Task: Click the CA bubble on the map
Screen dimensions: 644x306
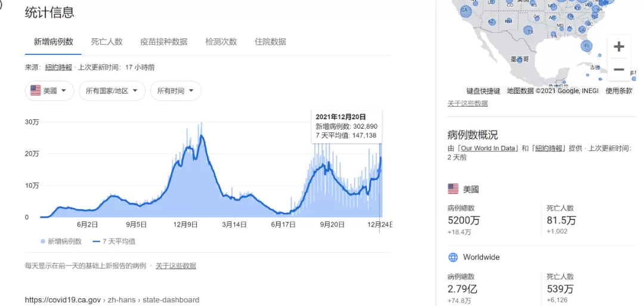Action: [465, 10]
